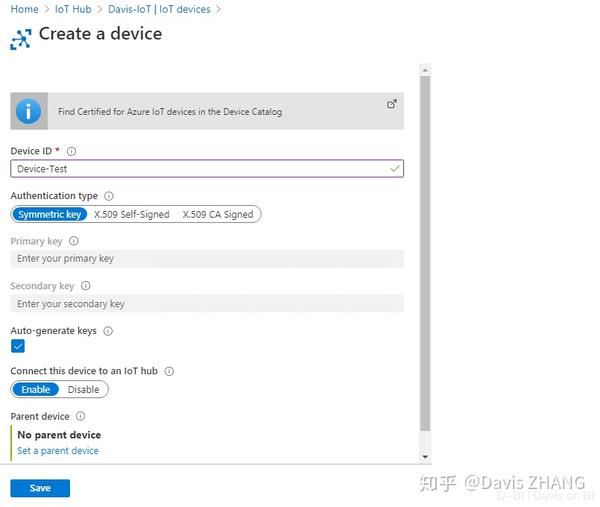Click Find Certified for Azure IoT devices banner
The height and width of the screenshot is (507, 600).
(x=207, y=111)
